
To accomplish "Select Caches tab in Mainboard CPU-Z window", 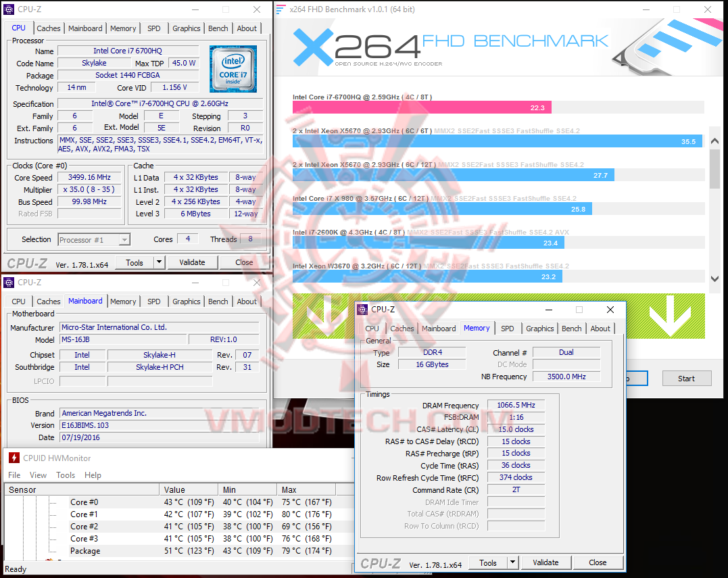I will (48, 302).
